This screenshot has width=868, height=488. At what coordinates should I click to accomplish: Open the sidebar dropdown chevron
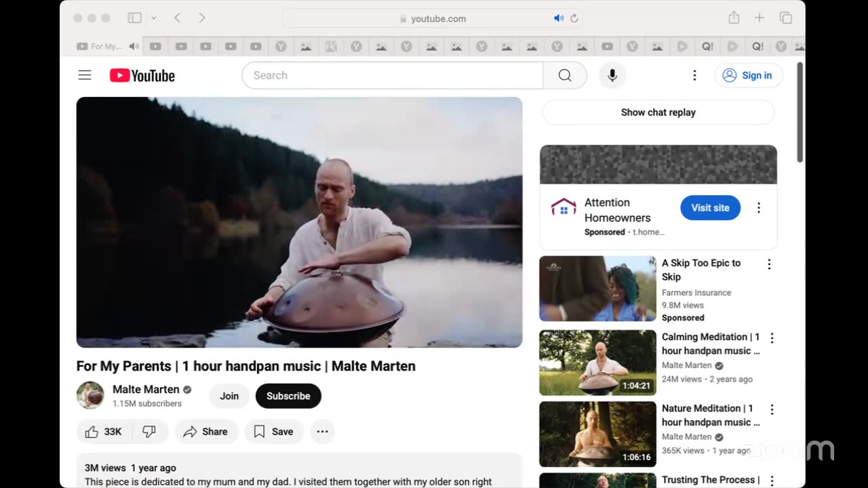pos(154,18)
